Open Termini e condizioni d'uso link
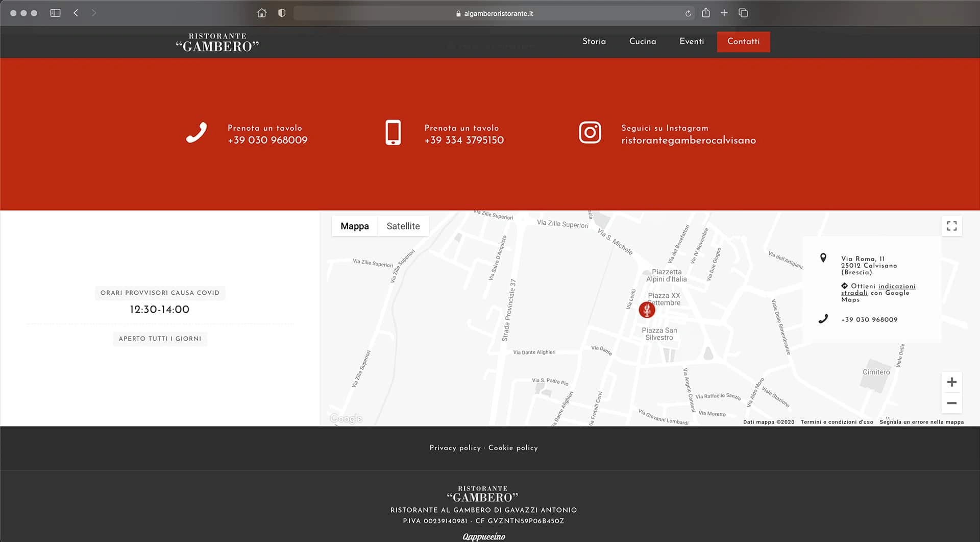This screenshot has width=980, height=542. (x=837, y=422)
